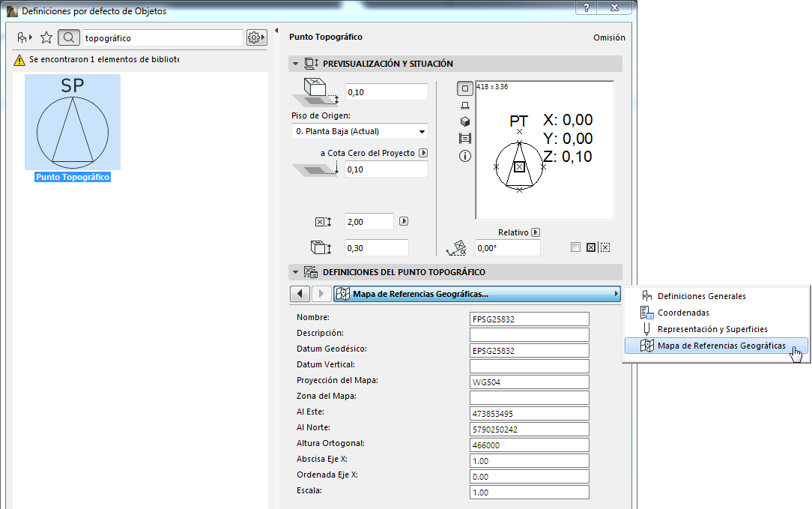This screenshot has width=812, height=509.
Task: Click the Datum Geodésico field
Action: pos(530,350)
